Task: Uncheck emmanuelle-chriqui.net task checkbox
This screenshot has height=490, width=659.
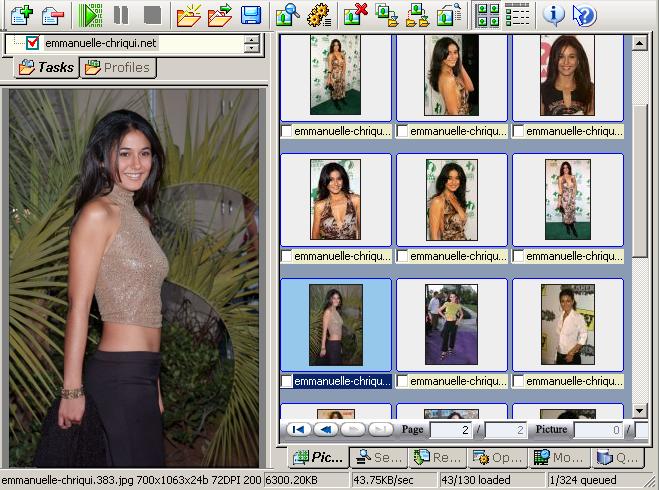Action: tap(32, 43)
